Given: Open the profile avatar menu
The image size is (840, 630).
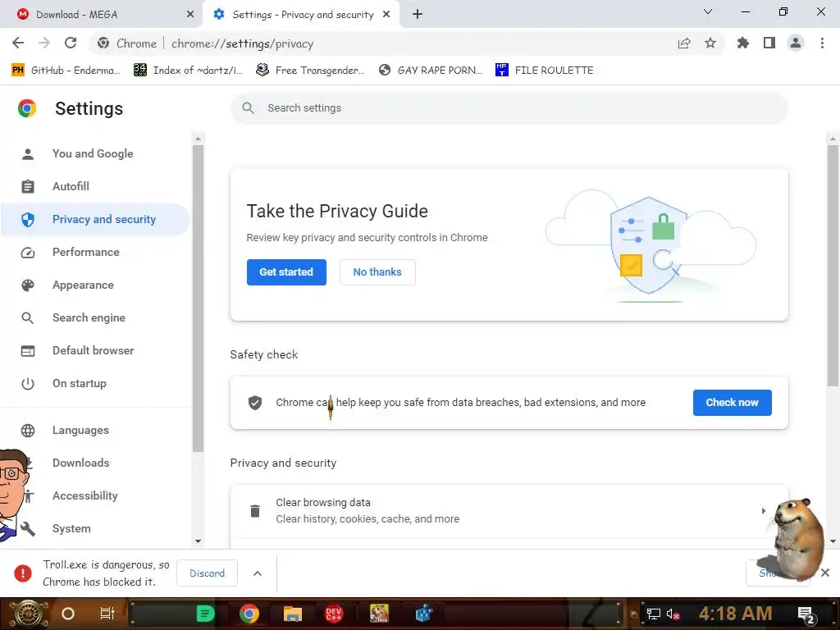Looking at the screenshot, I should (796, 43).
